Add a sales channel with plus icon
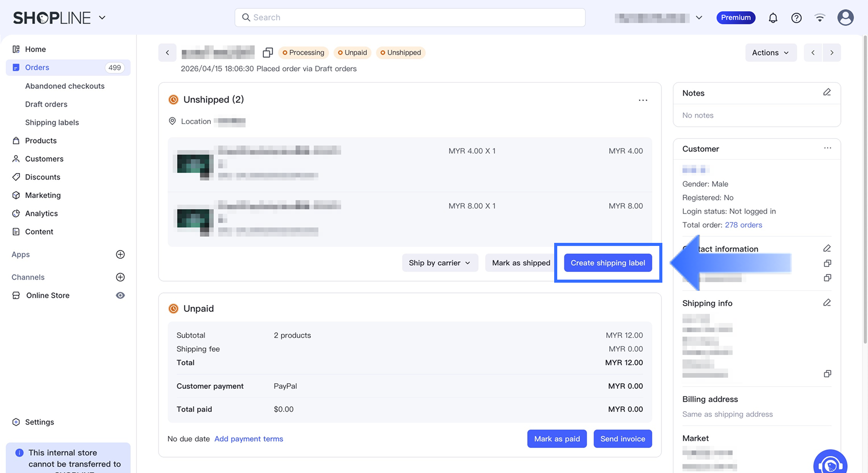Viewport: 868px width, 473px height. 120,277
